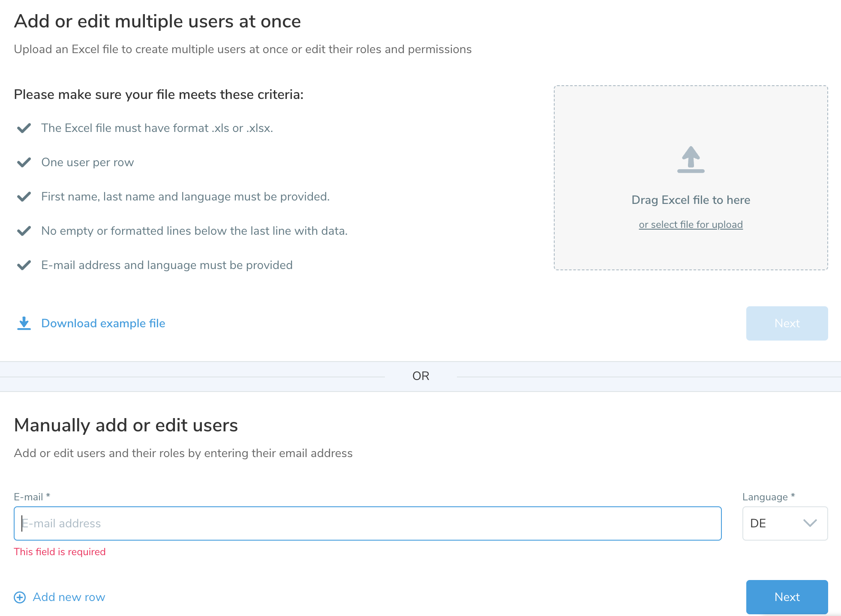Click checkmark beside no empty lines criterion
Viewport: 841px width, 616px height.
(24, 231)
